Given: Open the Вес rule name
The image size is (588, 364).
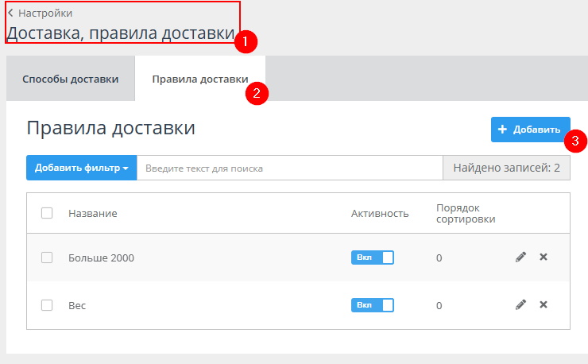Looking at the screenshot, I should (77, 305).
